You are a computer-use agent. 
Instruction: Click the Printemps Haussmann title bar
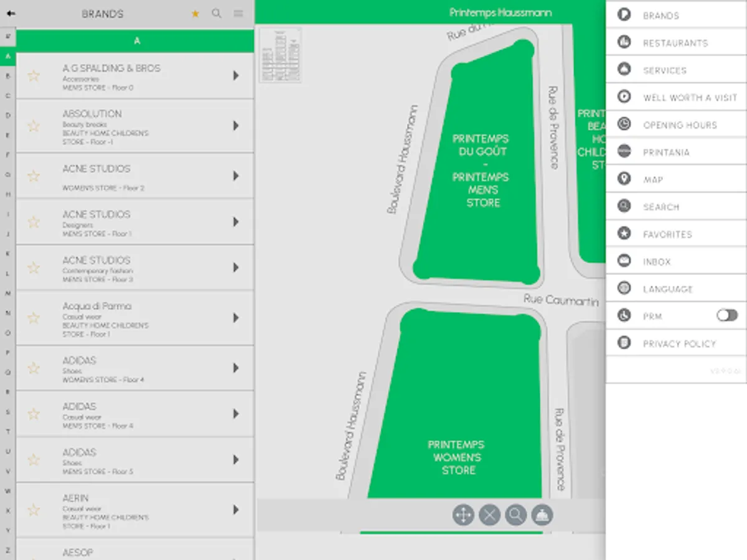(500, 12)
